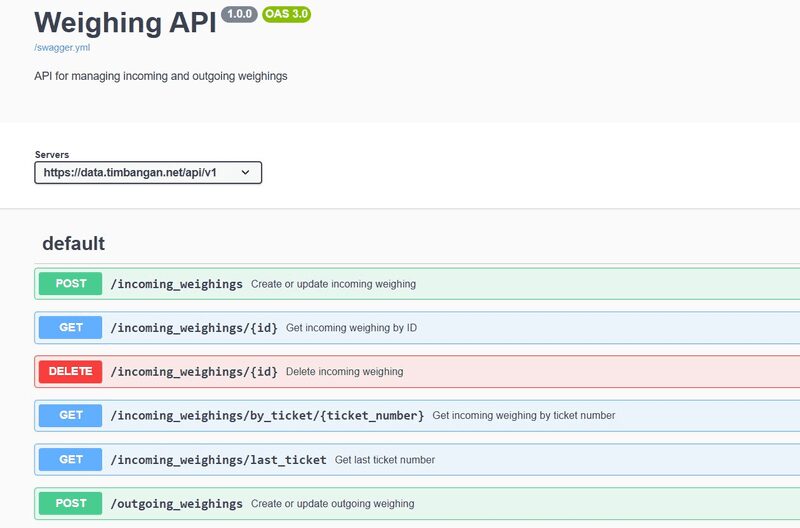800x528 pixels.
Task: Click 'Get incoming weighing by ticket number' text
Action: [523, 416]
